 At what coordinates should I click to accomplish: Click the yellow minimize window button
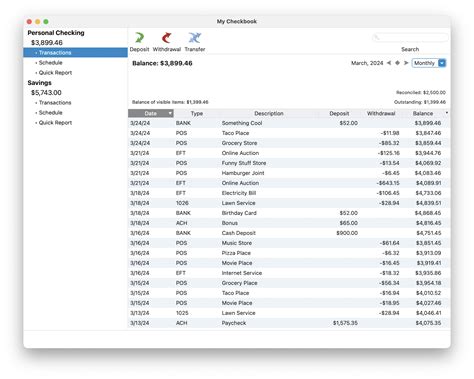click(37, 21)
